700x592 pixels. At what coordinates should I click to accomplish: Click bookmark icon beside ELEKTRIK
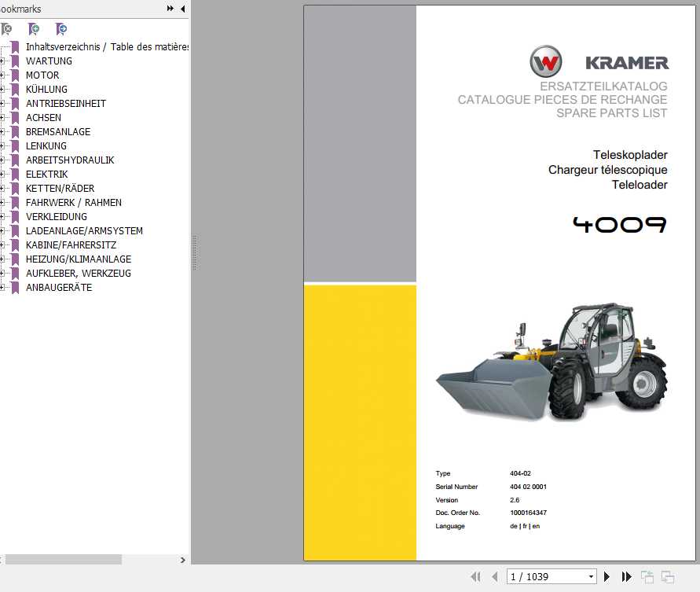[x=15, y=175]
